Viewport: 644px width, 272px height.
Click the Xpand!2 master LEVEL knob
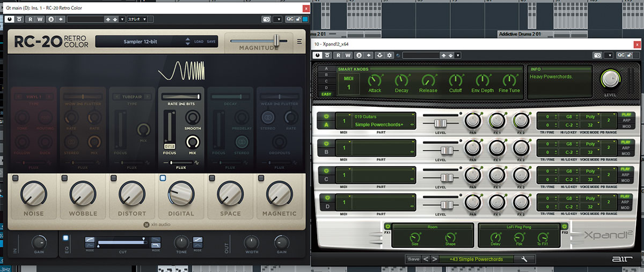tap(609, 79)
